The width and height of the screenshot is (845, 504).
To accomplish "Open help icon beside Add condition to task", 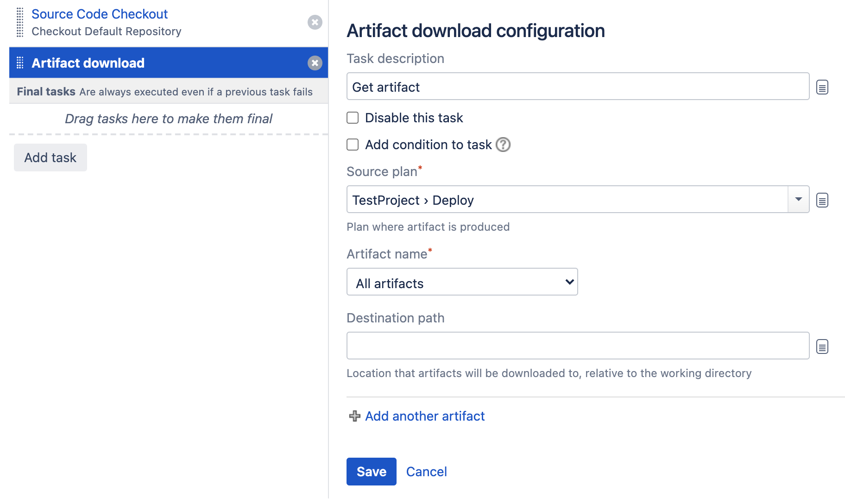I will (x=503, y=145).
